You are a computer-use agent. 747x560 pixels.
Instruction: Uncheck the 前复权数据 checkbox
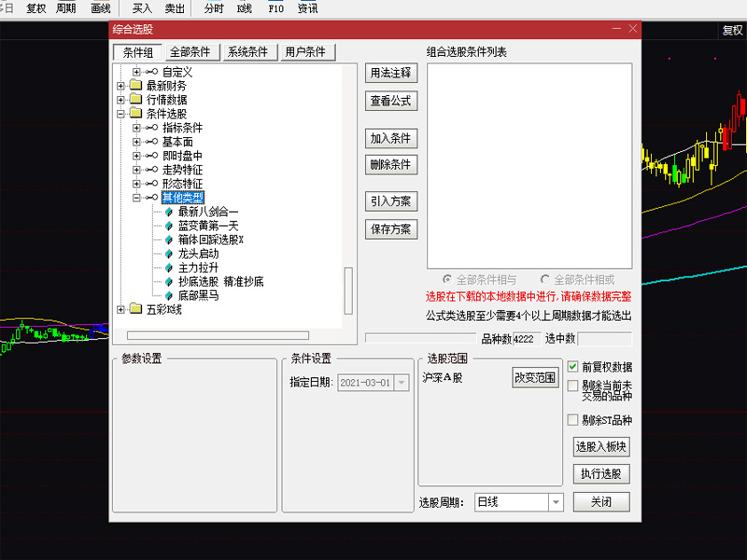(573, 367)
